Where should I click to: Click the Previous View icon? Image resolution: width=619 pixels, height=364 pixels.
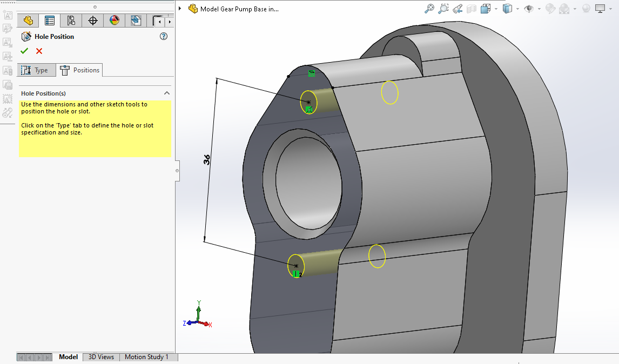coord(457,9)
